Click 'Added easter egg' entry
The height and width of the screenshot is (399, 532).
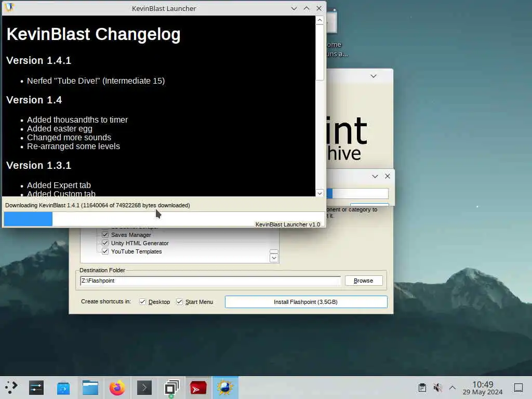[59, 129]
